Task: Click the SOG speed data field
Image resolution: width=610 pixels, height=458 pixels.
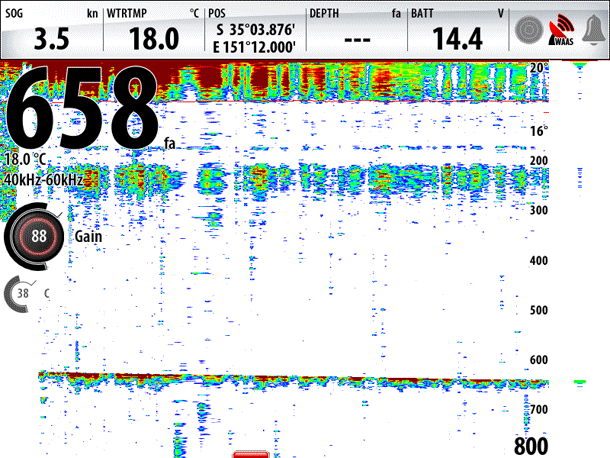Action: pyautogui.click(x=51, y=30)
